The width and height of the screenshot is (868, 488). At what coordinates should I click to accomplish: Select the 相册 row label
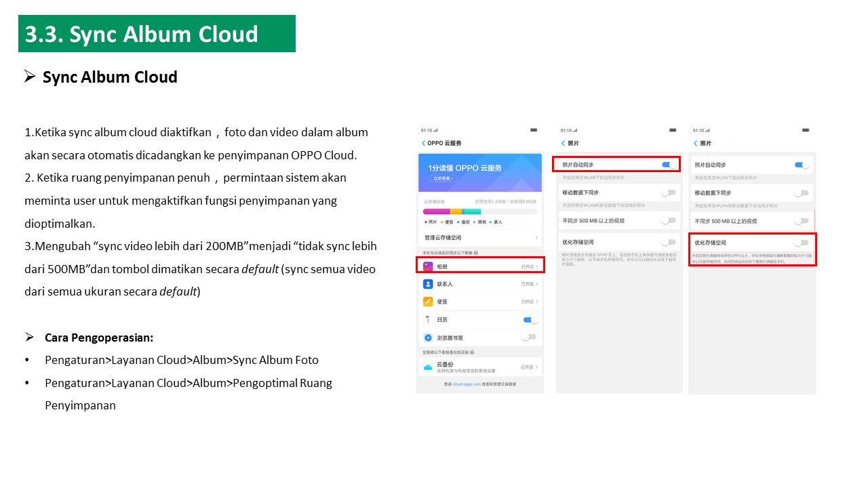[442, 266]
